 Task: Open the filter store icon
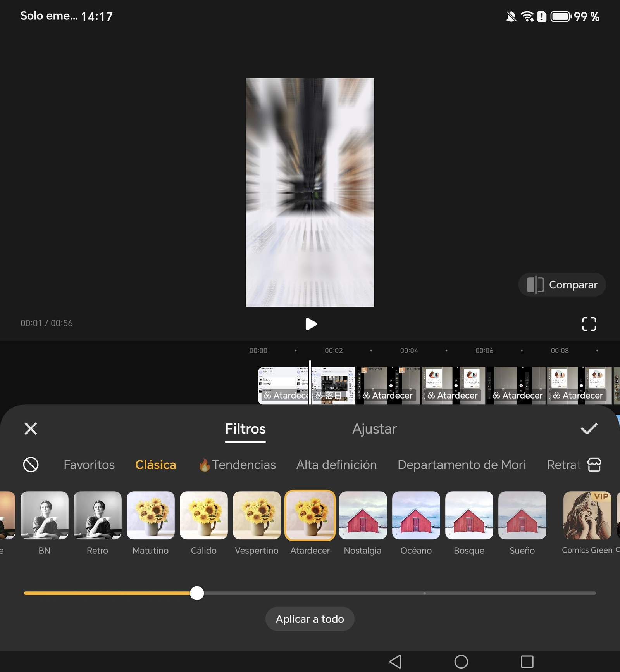pos(594,464)
